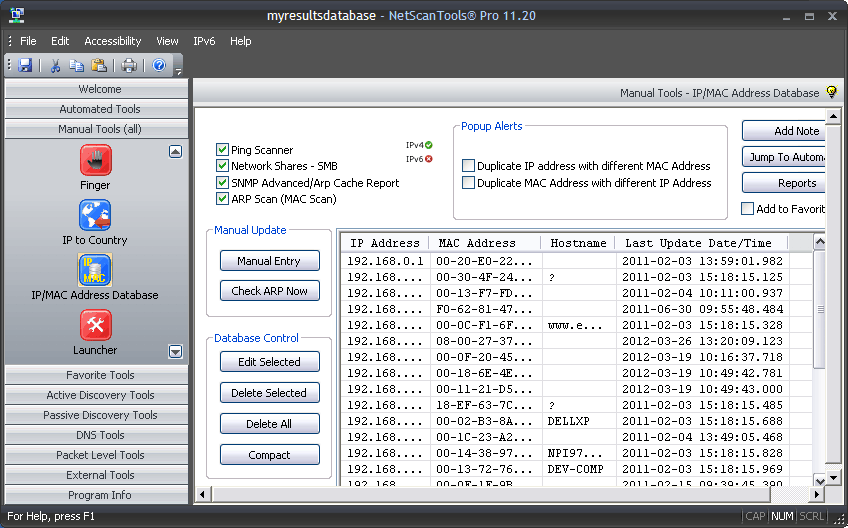Select the row with hostname DELLXP
The width and height of the screenshot is (848, 528).
(577, 421)
